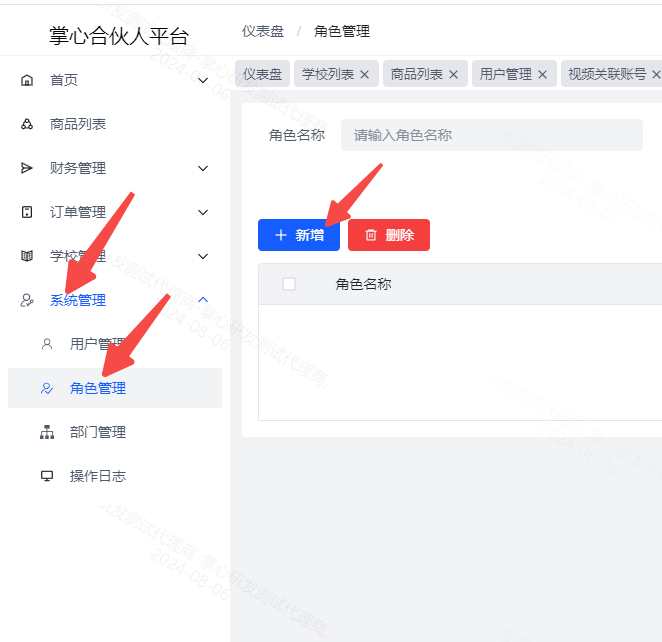Focus the 请输入角色名称 input field
662x642 pixels.
click(x=491, y=135)
